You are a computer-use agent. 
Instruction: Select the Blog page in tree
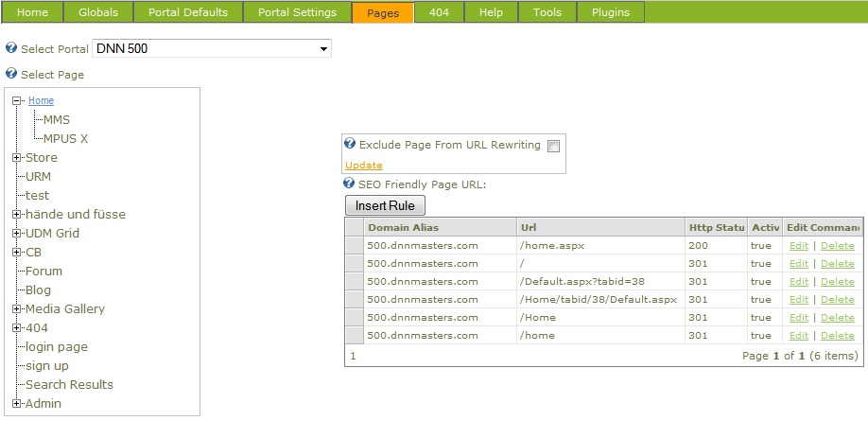(x=38, y=290)
